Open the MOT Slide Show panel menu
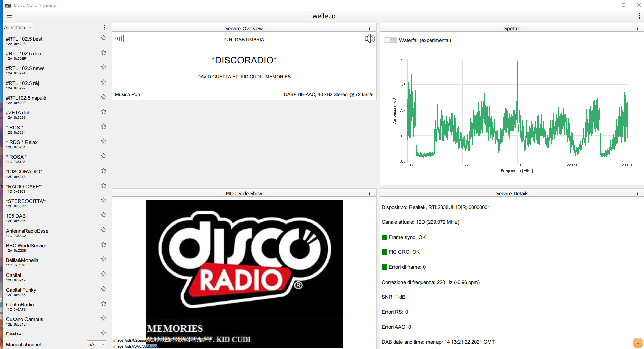Image resolution: width=644 pixels, height=349 pixels. (369, 193)
